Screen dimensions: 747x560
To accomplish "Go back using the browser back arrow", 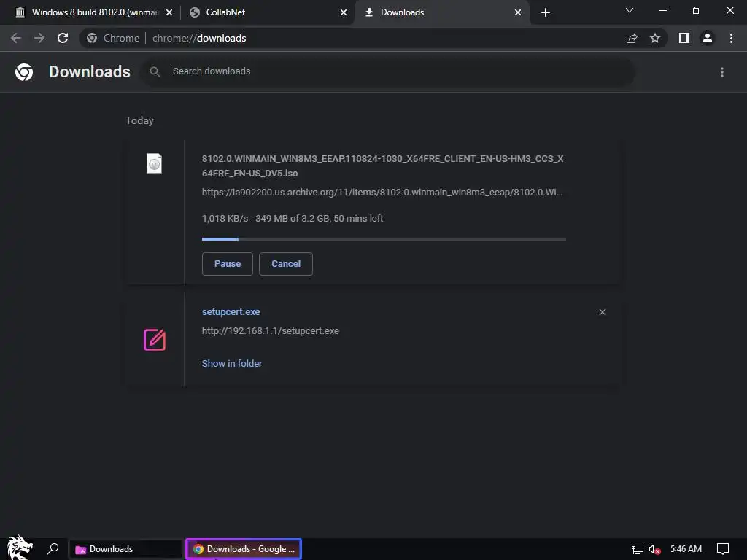I will (x=16, y=38).
